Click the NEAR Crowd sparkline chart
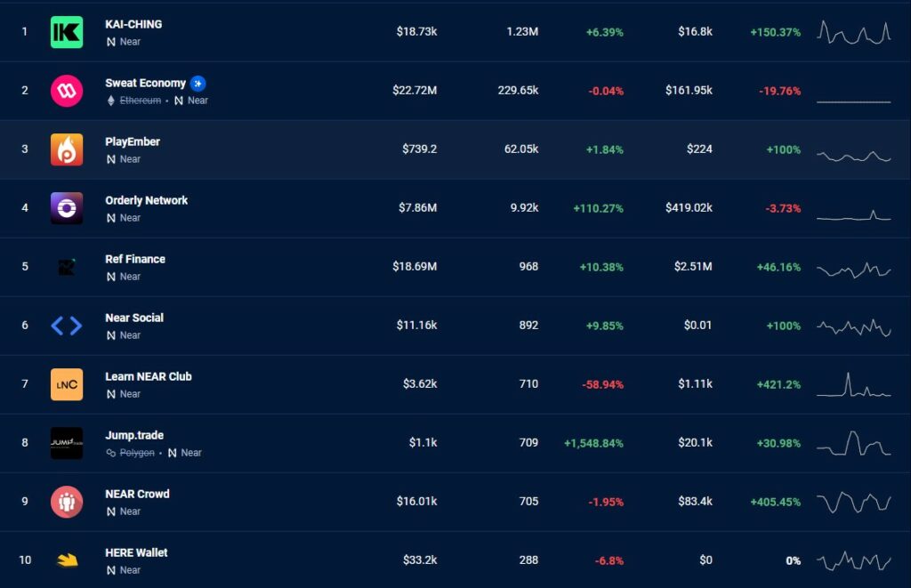The height and width of the screenshot is (588, 911). pyautogui.click(x=853, y=503)
